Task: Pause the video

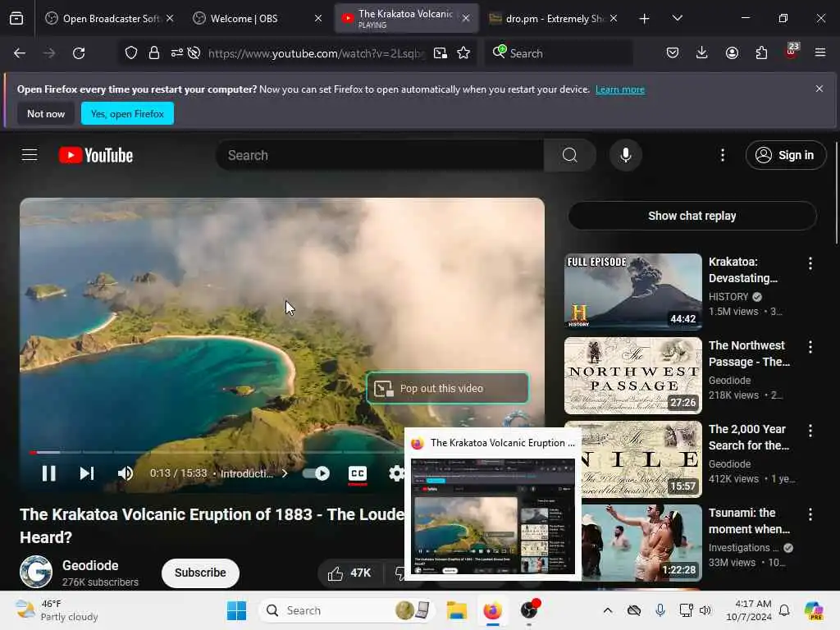Action: click(48, 473)
